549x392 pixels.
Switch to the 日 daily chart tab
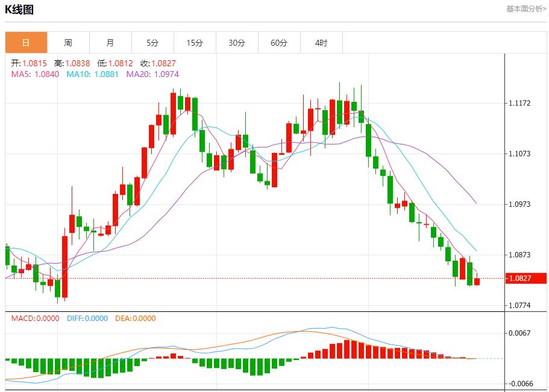coord(26,43)
